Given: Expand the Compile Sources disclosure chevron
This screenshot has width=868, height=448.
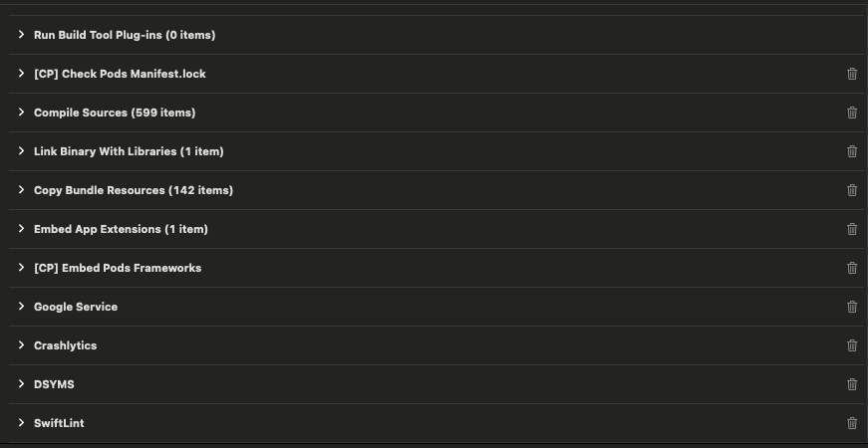Looking at the screenshot, I should [x=21, y=112].
